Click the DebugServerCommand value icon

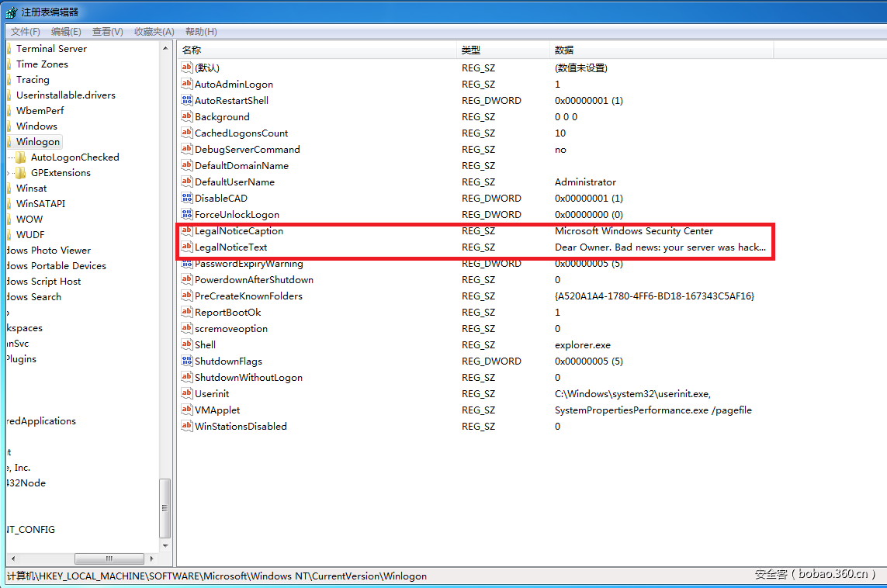pos(187,149)
